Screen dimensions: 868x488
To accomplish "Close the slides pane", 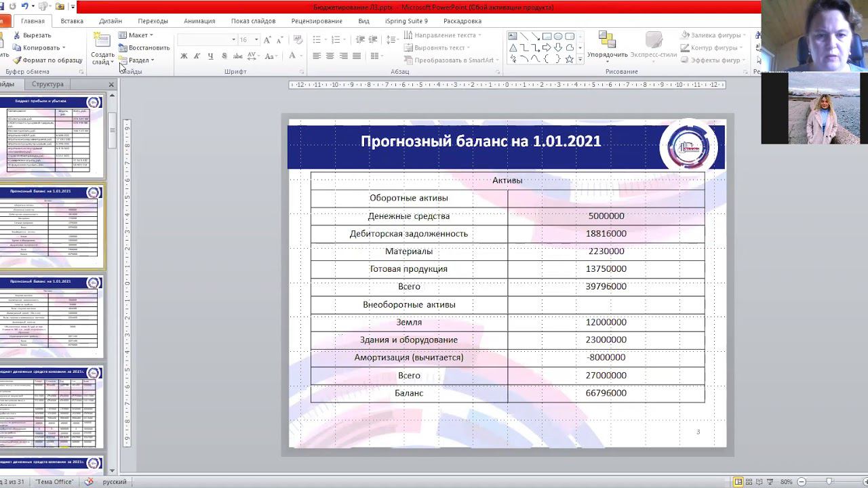I will [111, 84].
